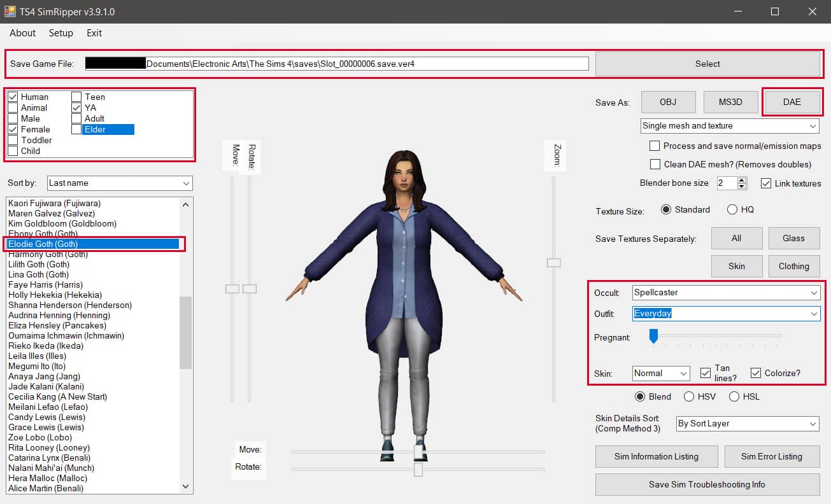831x504 pixels.
Task: Select Lilith Goth in the sim list
Action: [39, 264]
